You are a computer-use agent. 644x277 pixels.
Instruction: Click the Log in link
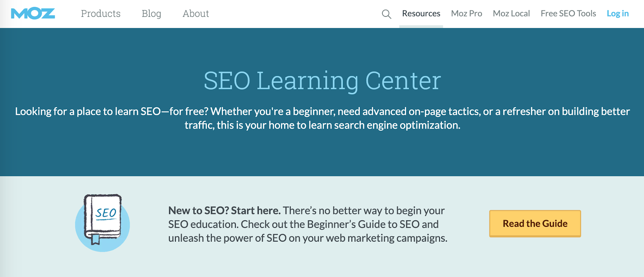click(x=617, y=14)
